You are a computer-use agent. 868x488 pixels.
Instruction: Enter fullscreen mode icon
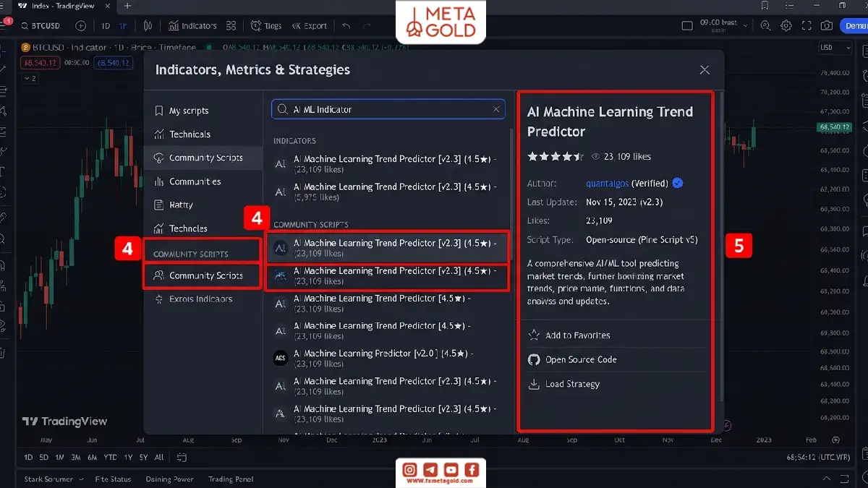[x=807, y=26]
